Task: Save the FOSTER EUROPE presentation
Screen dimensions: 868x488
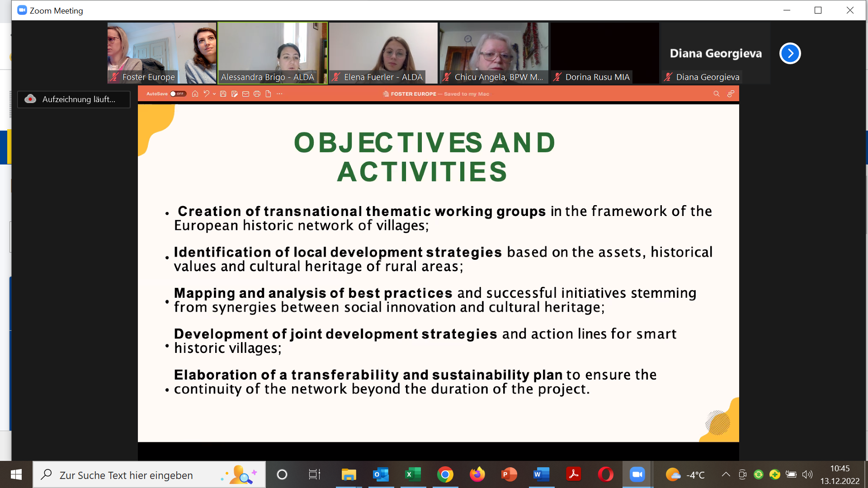Action: (x=223, y=94)
